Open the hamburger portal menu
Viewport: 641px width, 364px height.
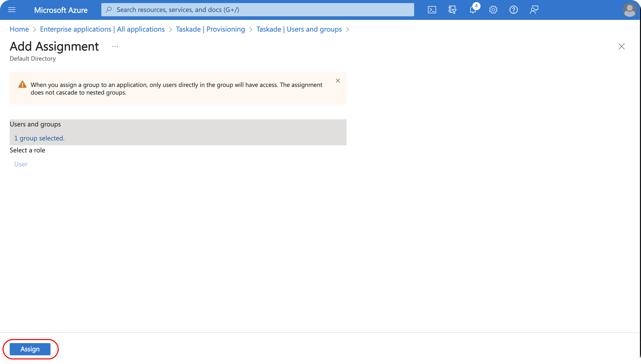(x=12, y=10)
